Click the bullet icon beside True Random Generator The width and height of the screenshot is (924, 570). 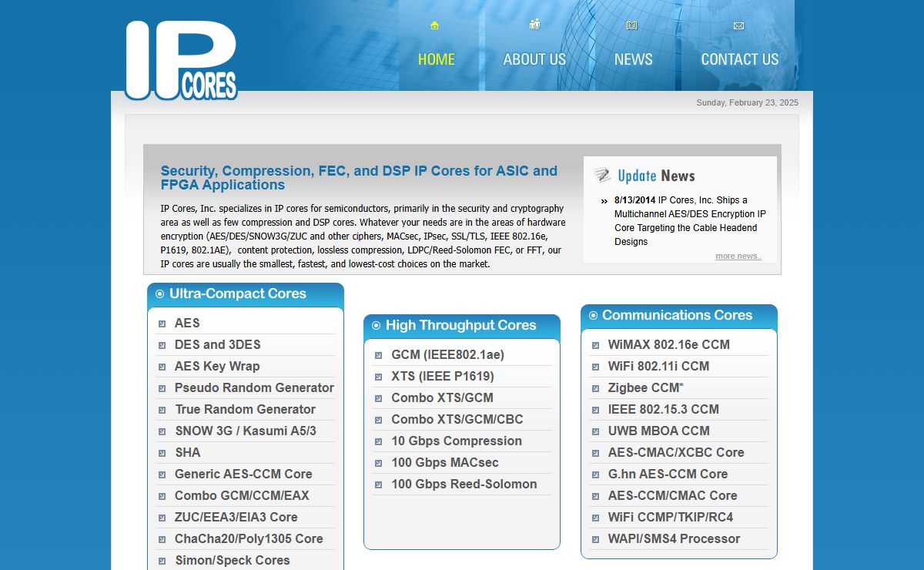tap(162, 411)
